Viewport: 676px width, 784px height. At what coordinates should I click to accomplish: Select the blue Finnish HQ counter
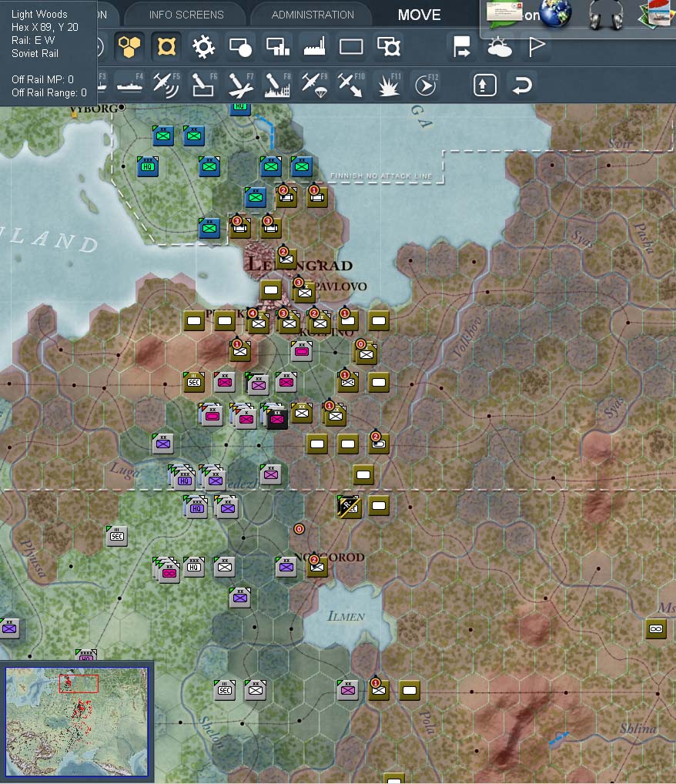(x=148, y=166)
